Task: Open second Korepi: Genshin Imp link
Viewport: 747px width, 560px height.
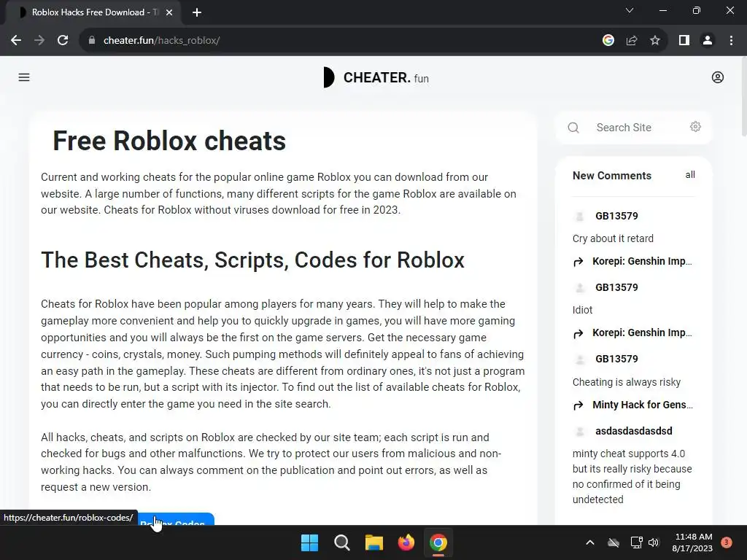Action: click(642, 332)
